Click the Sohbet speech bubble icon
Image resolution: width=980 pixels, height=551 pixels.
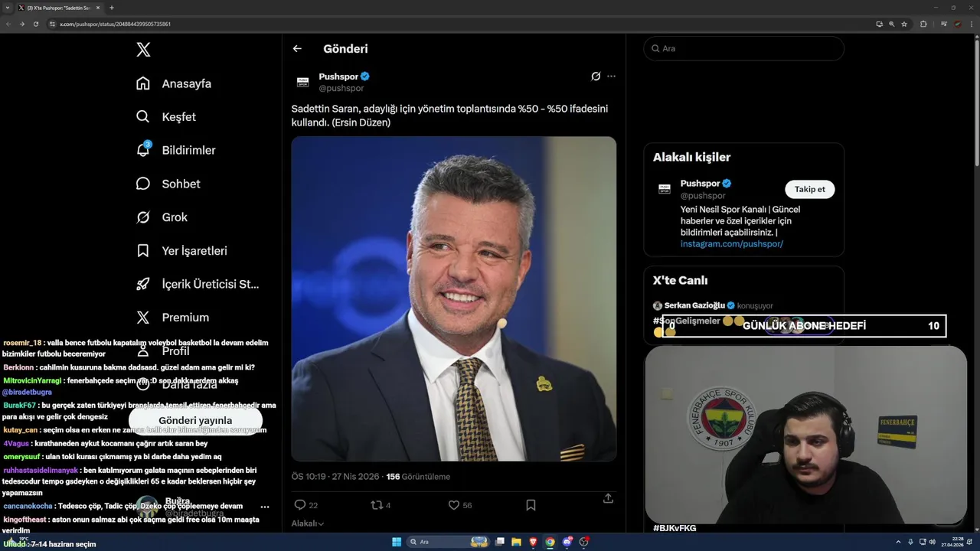pyautogui.click(x=143, y=184)
